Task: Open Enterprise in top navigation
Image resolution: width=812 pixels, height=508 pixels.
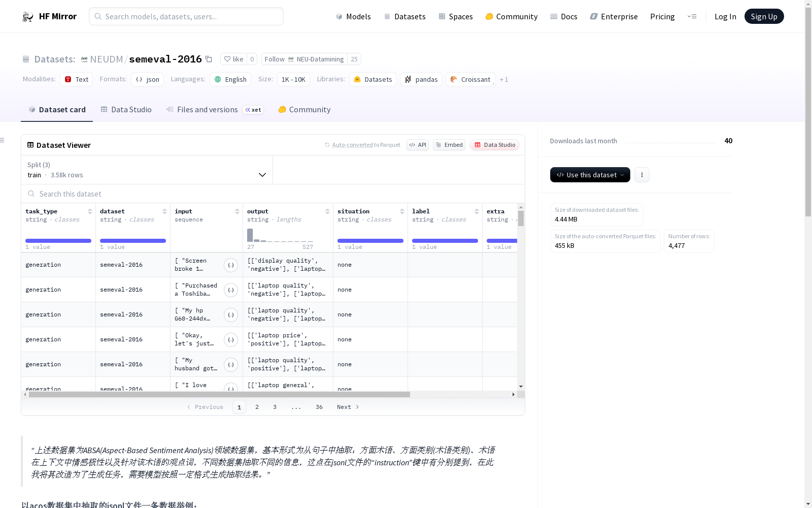Action: 614,16
